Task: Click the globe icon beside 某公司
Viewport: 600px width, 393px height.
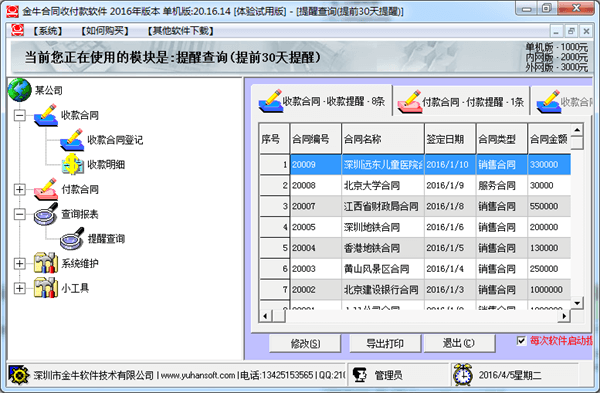Action: pyautogui.click(x=20, y=90)
